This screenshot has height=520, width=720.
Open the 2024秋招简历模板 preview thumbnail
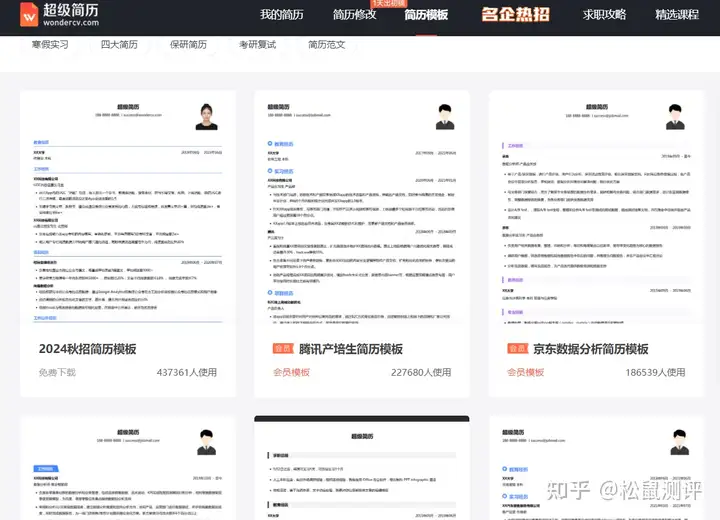128,208
